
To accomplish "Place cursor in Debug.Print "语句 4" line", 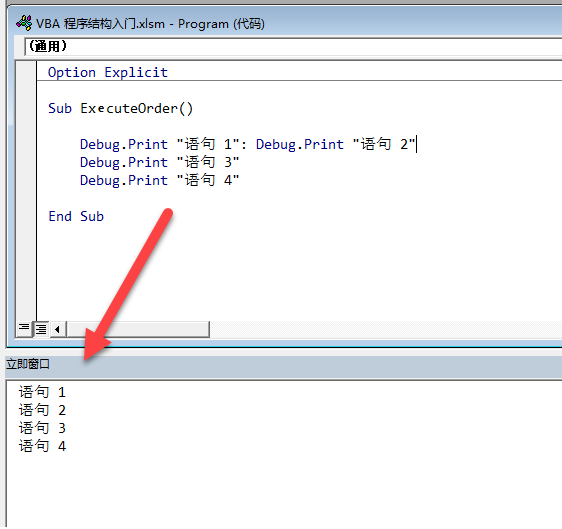I will point(159,180).
